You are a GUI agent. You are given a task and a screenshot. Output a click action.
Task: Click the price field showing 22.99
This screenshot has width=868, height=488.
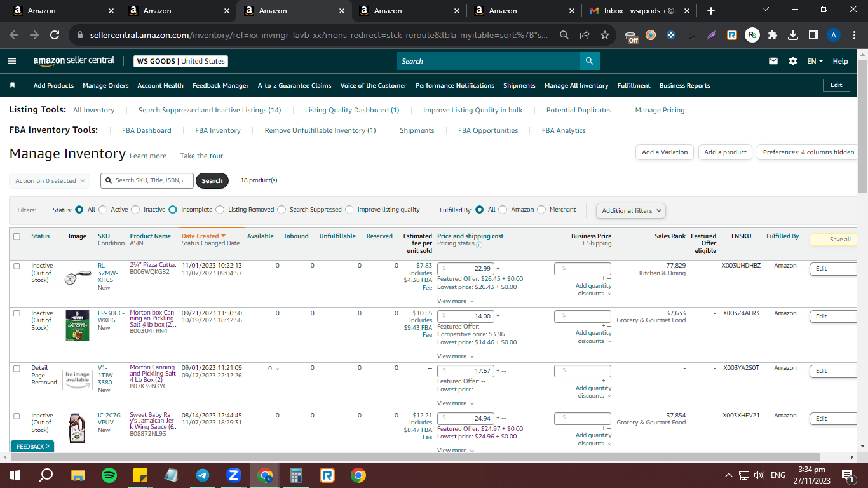point(466,269)
